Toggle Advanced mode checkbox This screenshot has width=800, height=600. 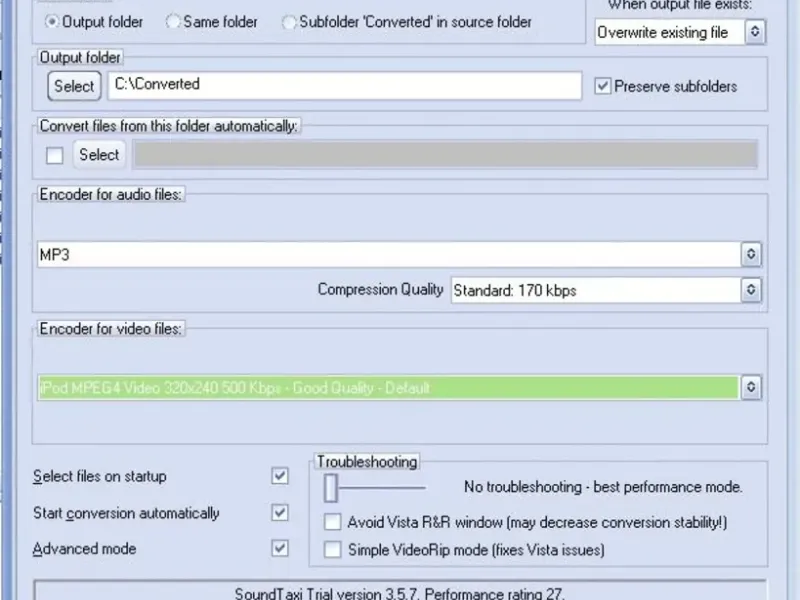coord(280,549)
